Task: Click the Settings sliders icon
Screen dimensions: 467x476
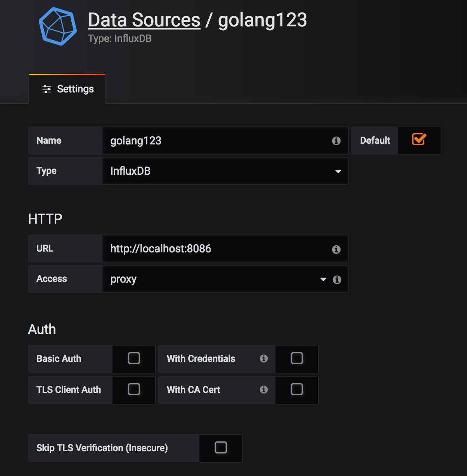Action: tap(47, 89)
